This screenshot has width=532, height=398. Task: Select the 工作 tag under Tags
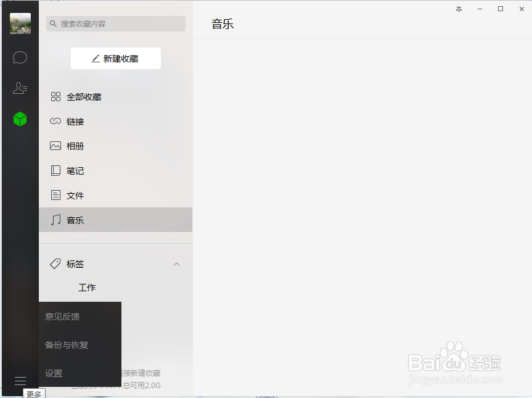tap(86, 287)
